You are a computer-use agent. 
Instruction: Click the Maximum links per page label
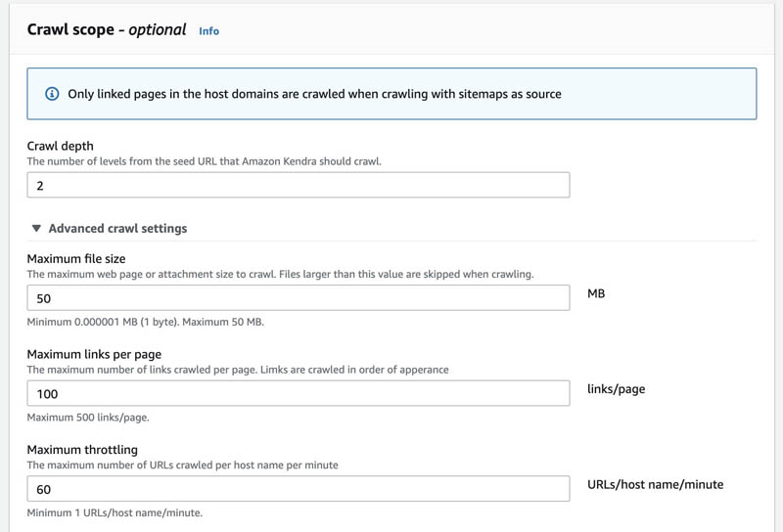(x=94, y=354)
